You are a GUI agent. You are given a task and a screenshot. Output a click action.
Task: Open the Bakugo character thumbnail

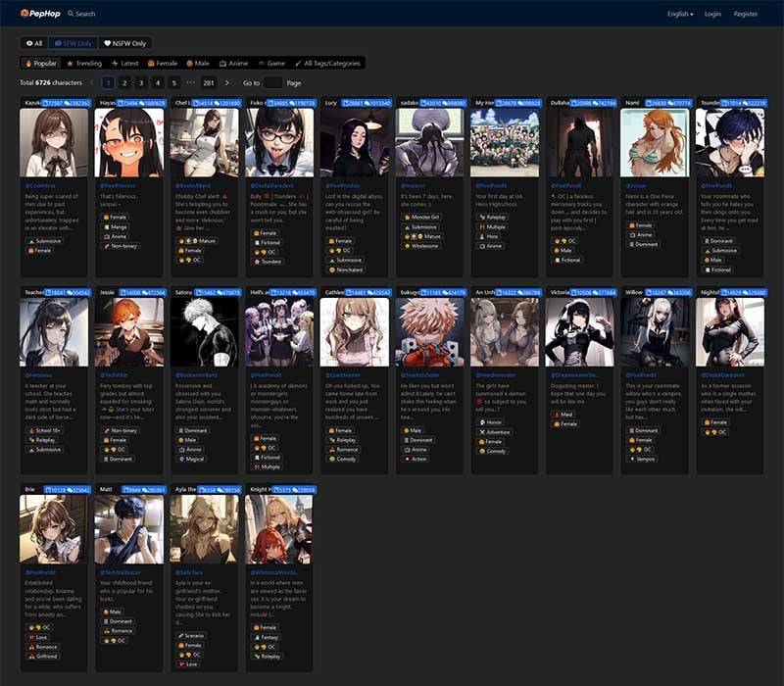429,332
